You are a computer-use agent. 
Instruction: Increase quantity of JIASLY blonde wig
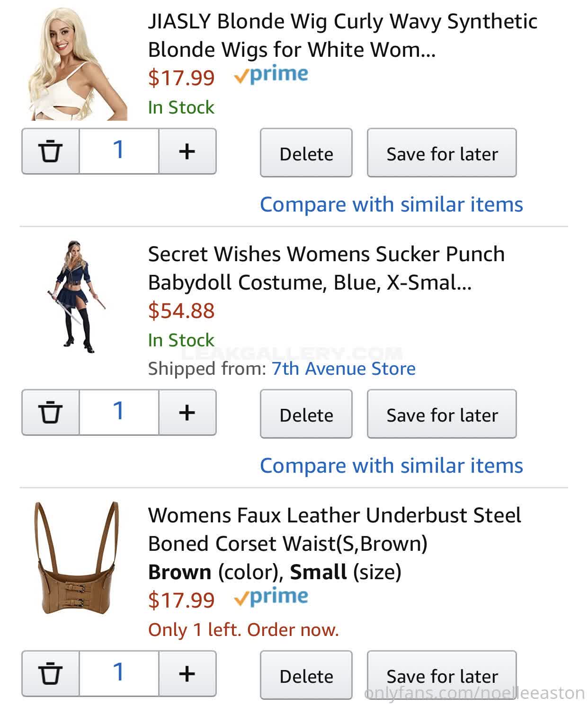point(187,151)
